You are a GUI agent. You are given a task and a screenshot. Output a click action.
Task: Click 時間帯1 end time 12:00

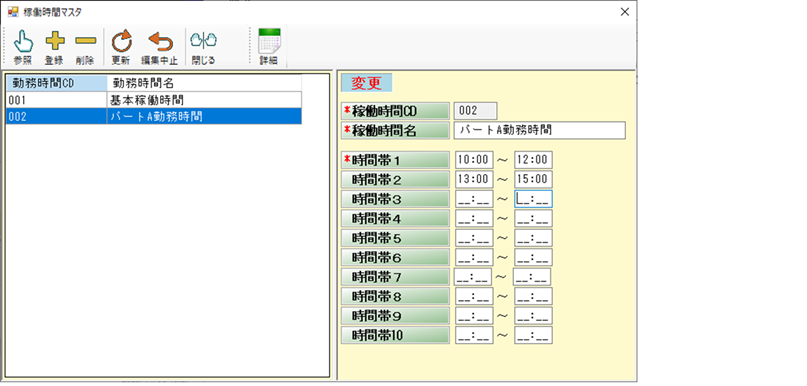(533, 160)
